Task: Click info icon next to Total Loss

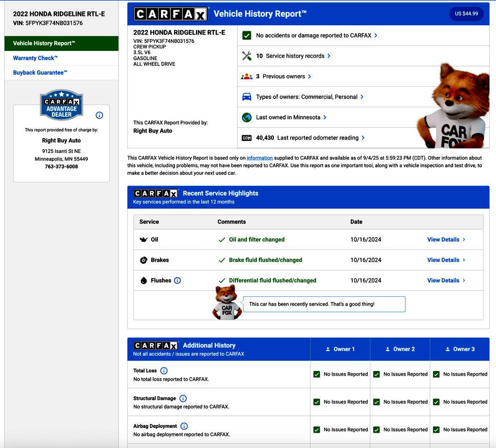Action: pyautogui.click(x=164, y=371)
